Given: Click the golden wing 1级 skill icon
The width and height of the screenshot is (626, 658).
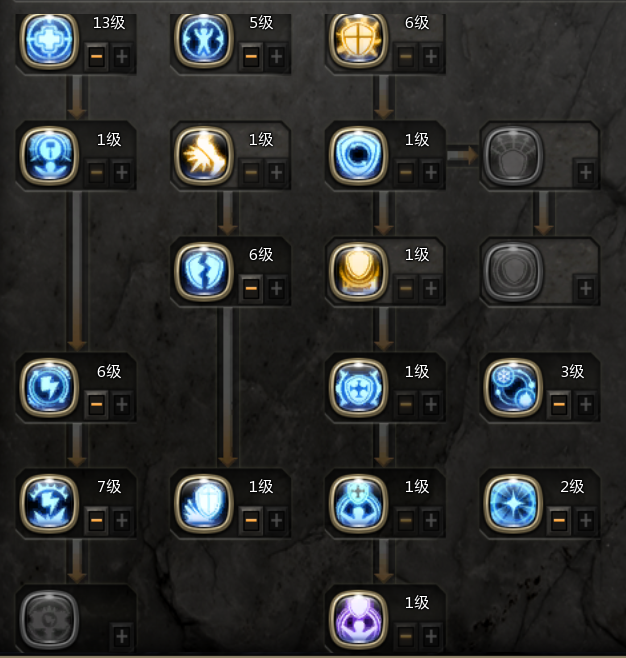Looking at the screenshot, I should [x=203, y=156].
